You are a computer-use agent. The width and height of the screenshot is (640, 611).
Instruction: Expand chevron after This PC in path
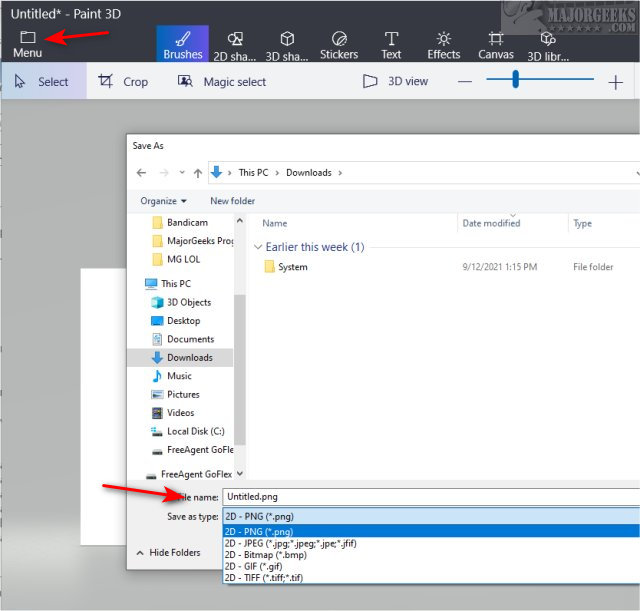(x=277, y=173)
